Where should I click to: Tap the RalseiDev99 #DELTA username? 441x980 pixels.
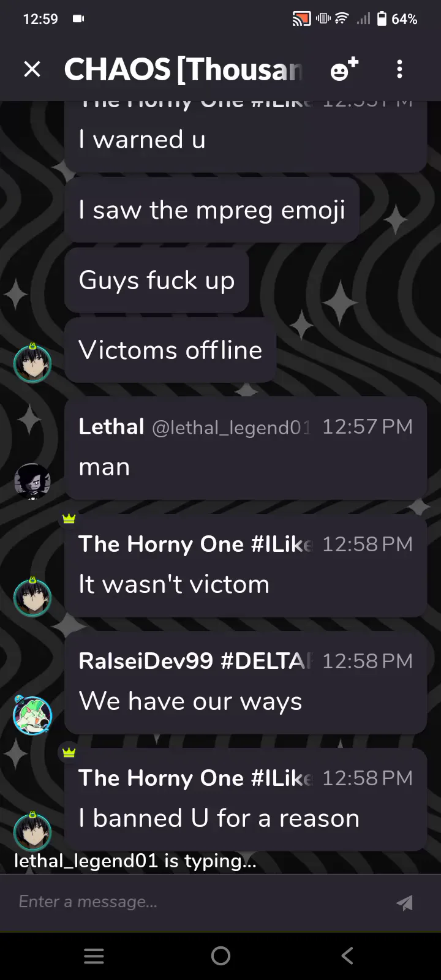[195, 661]
